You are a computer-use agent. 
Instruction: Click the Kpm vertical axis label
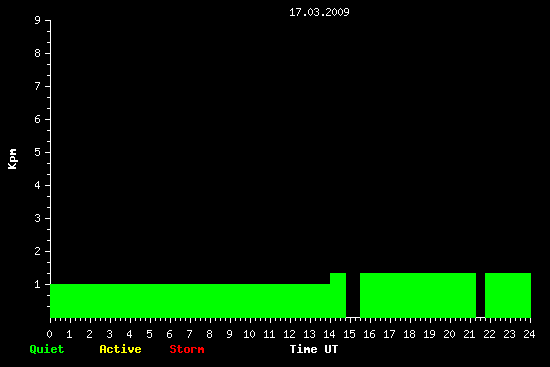[x=12, y=159]
